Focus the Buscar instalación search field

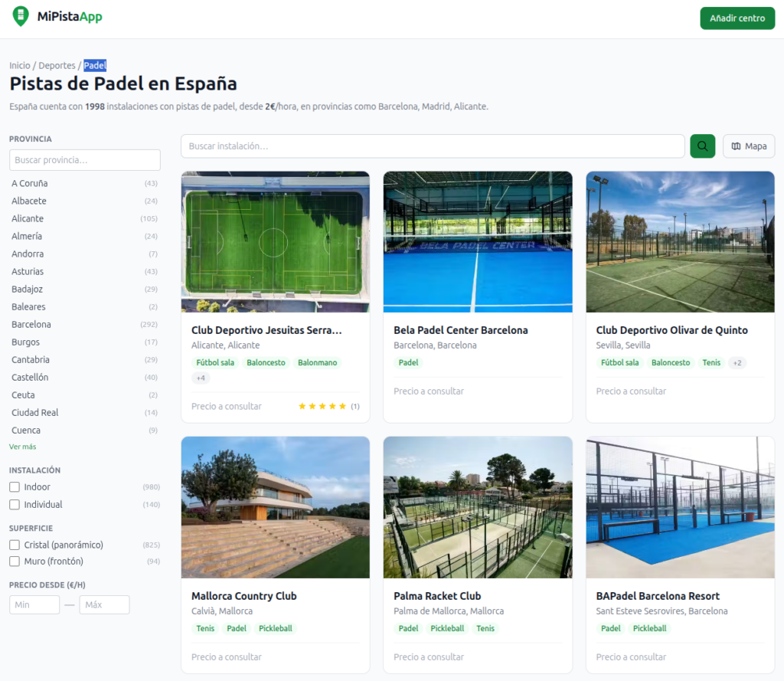[433, 146]
